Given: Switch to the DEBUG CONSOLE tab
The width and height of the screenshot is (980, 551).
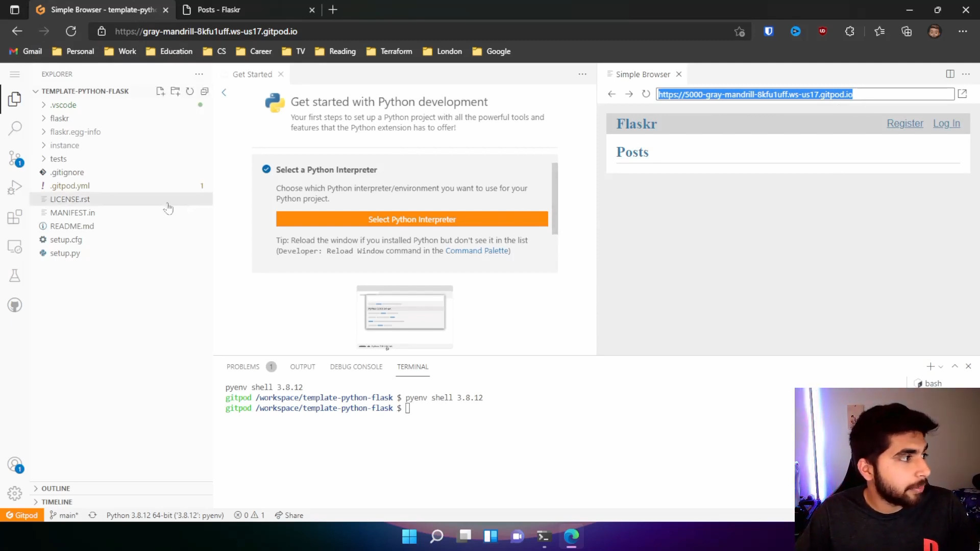Looking at the screenshot, I should coord(356,367).
